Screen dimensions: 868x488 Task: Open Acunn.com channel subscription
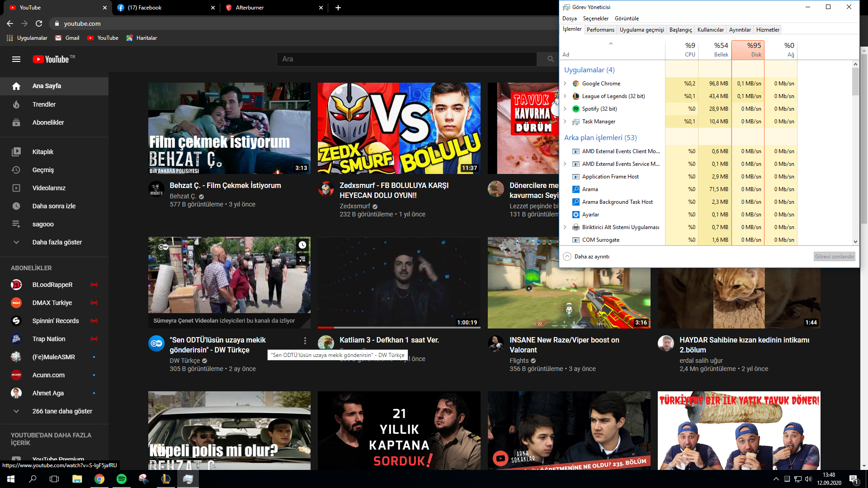(x=54, y=375)
